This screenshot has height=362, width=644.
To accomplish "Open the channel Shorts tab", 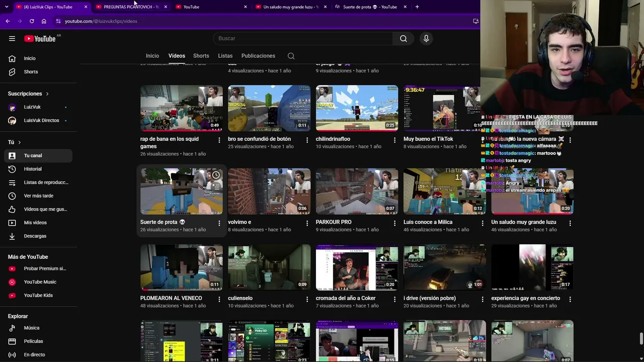I will point(201,56).
